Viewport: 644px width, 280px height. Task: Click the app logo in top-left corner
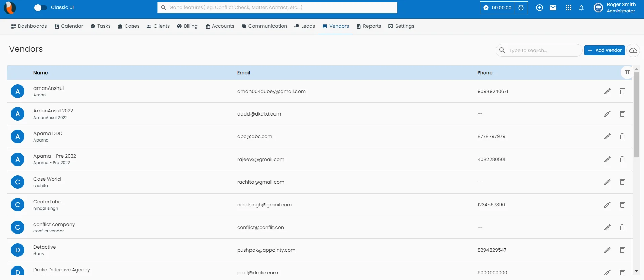pos(10,8)
